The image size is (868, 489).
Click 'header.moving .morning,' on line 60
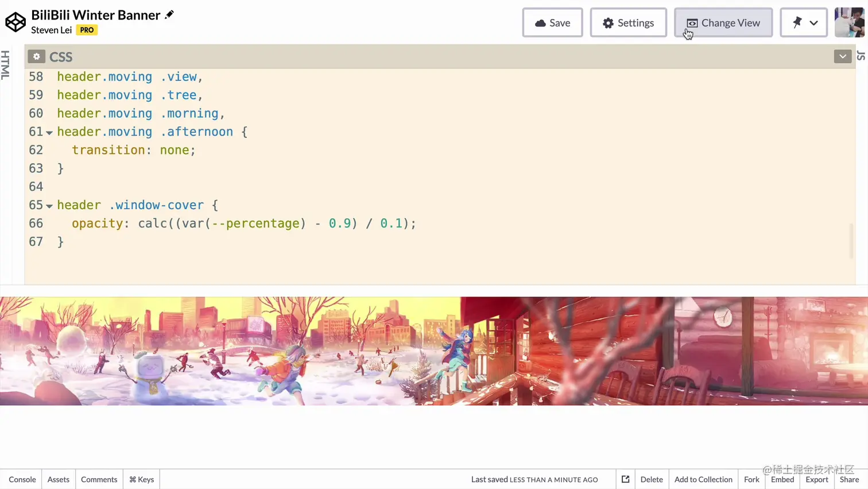pos(141,113)
